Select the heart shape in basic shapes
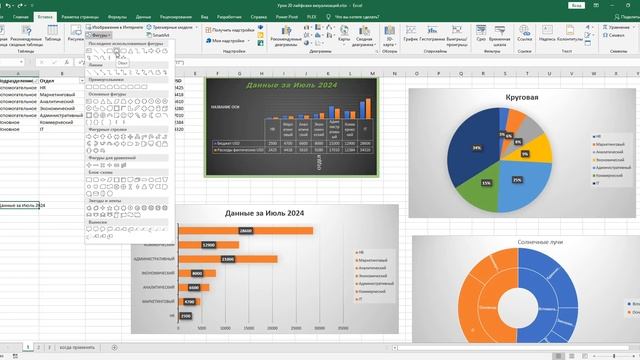 (131, 115)
